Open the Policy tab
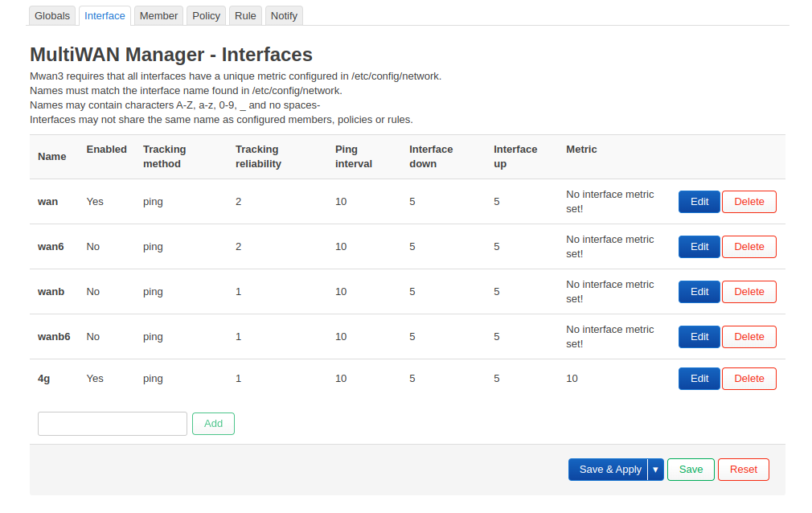Viewport: 812px width, 513px height. 206,16
